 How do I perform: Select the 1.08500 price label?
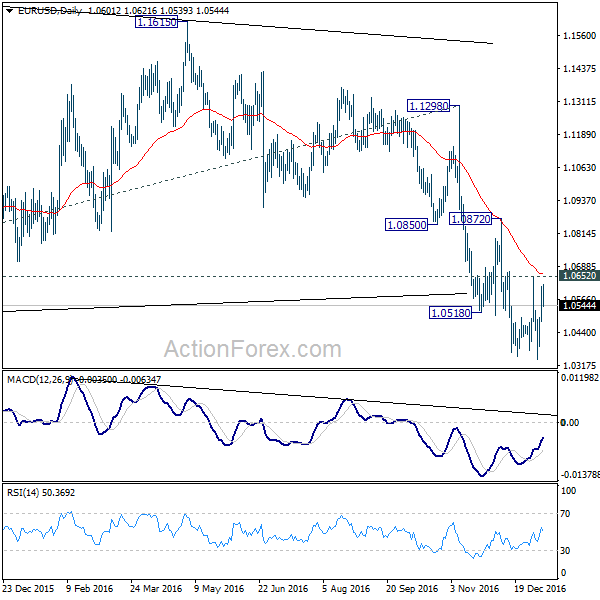coord(406,225)
